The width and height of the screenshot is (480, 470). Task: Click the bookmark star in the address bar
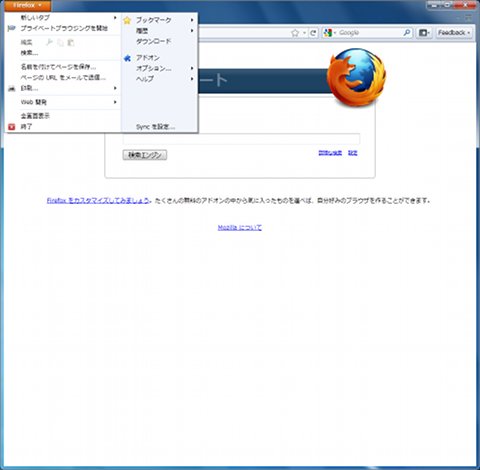coord(295,33)
